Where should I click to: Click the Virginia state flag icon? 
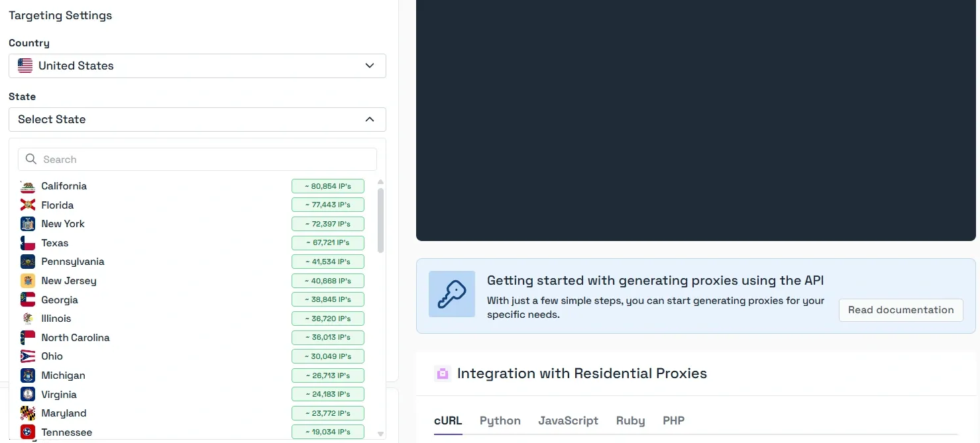click(x=28, y=395)
